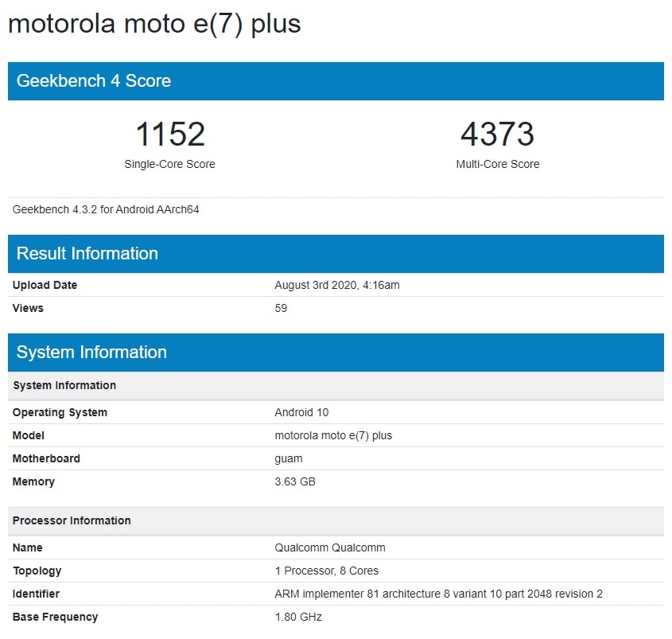Viewport: 672px width, 639px height.
Task: Select the model value motorola moto e(7) plus
Action: [333, 436]
